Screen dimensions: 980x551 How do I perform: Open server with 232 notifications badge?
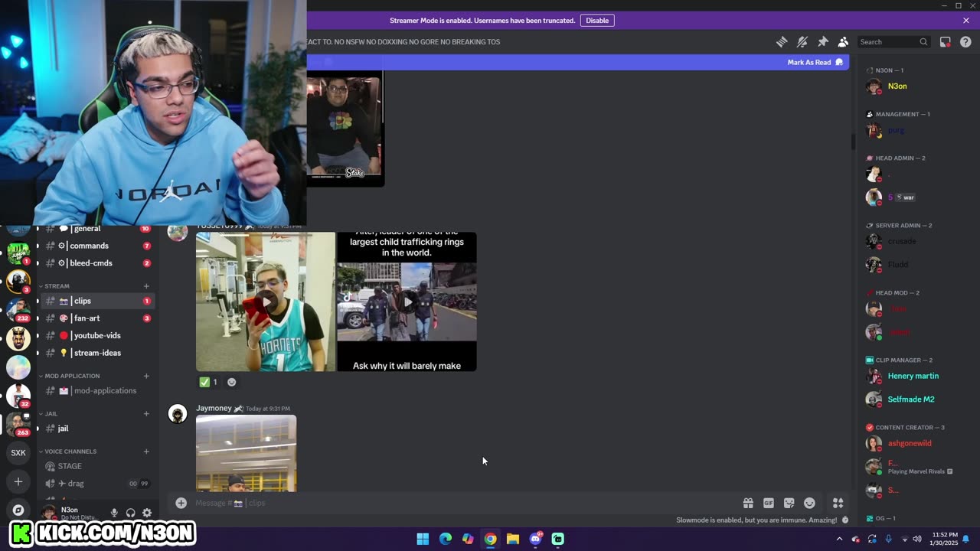pos(18,309)
